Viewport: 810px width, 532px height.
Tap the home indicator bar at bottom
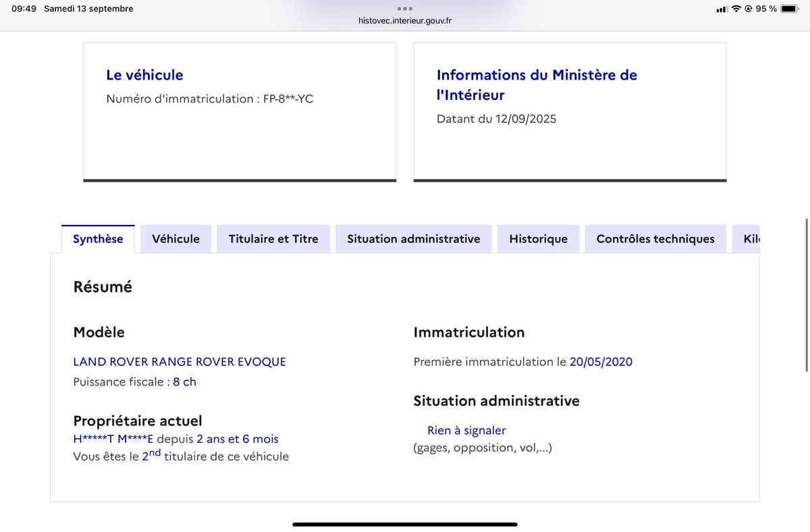tap(405, 524)
